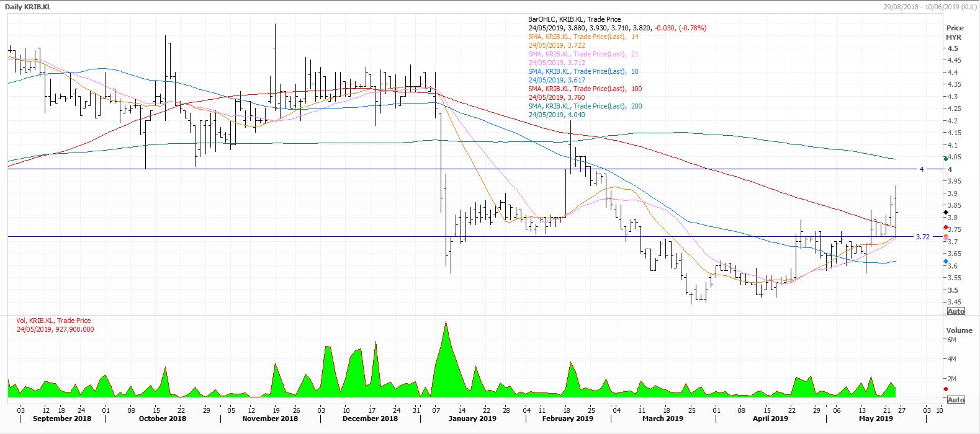Click the teal 200-SMA price axis marker
This screenshot has height=434, width=980.
(x=945, y=159)
